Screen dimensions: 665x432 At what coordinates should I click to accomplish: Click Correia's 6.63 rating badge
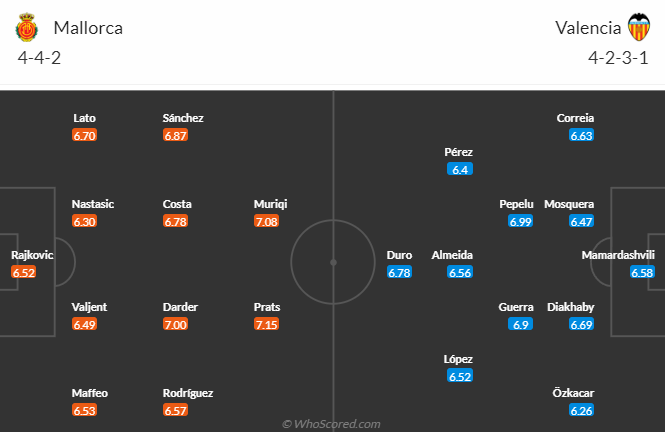581,135
